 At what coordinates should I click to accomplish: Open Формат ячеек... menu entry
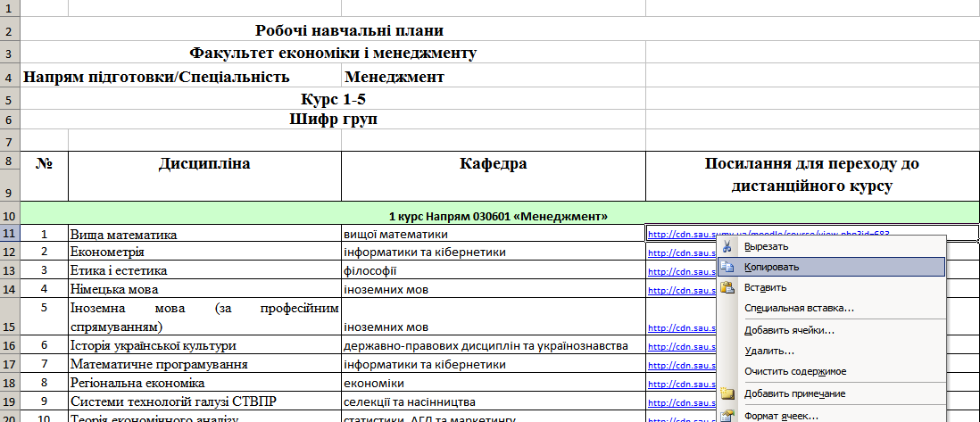(831, 416)
